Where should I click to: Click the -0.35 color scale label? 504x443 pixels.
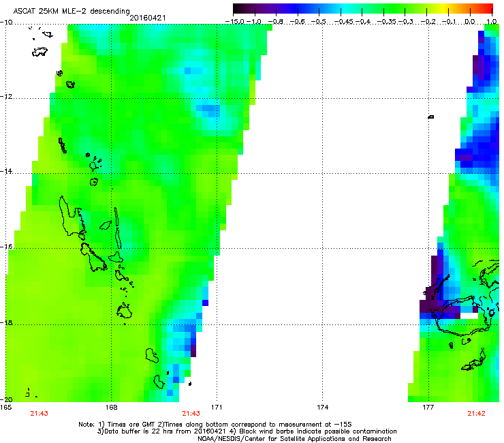(x=387, y=22)
